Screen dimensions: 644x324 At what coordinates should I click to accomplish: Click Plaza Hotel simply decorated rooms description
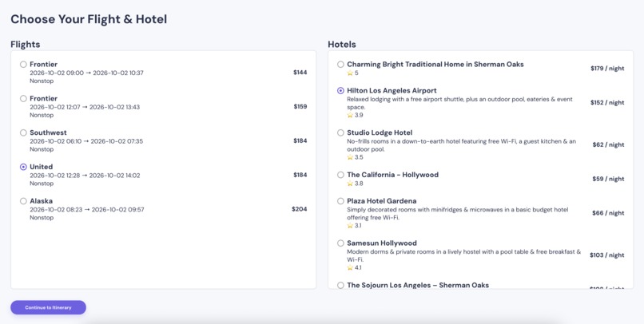click(x=458, y=214)
